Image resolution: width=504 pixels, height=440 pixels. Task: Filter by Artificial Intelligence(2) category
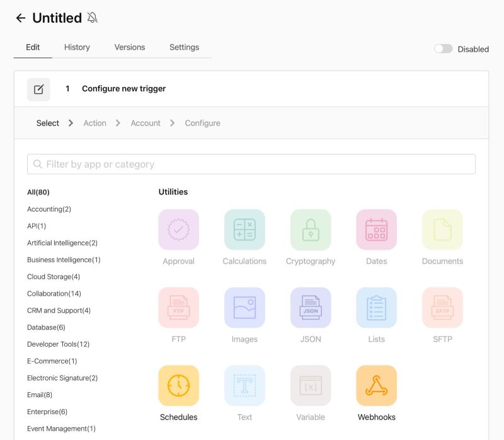pyautogui.click(x=62, y=243)
